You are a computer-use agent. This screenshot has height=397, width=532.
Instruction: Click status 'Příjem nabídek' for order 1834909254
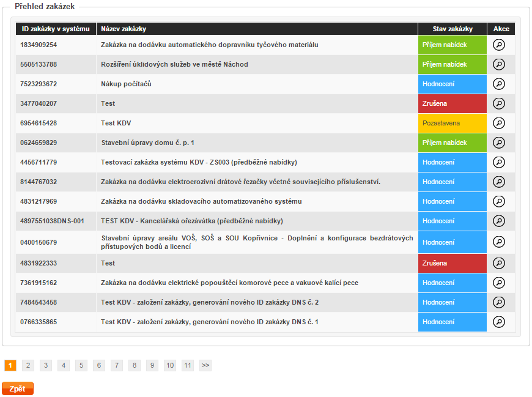tap(453, 45)
